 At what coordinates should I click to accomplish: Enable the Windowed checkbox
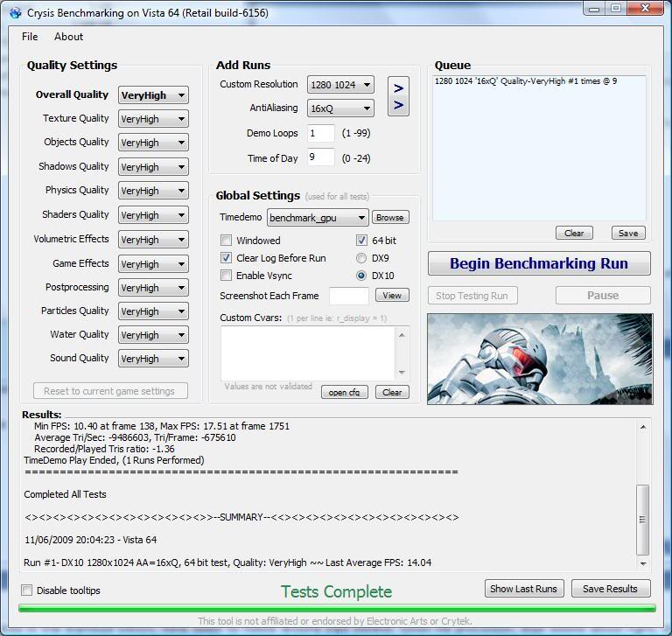(x=227, y=241)
